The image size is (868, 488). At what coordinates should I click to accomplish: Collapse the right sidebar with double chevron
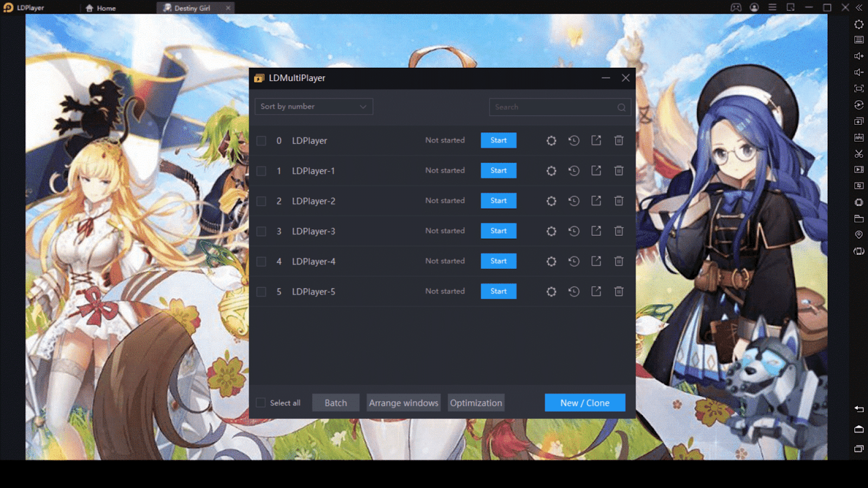(x=859, y=8)
